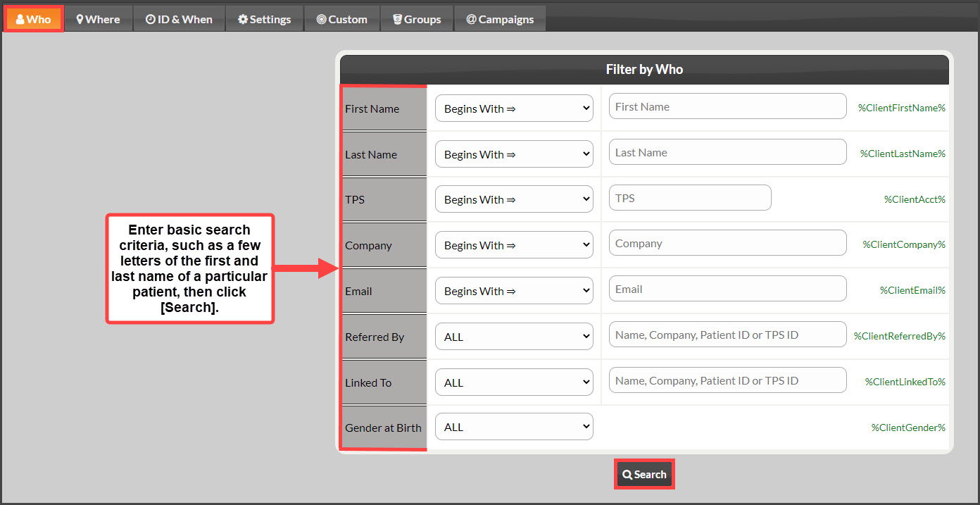Viewport: 980px width, 505px height.
Task: Click into the TPS input field
Action: 690,198
